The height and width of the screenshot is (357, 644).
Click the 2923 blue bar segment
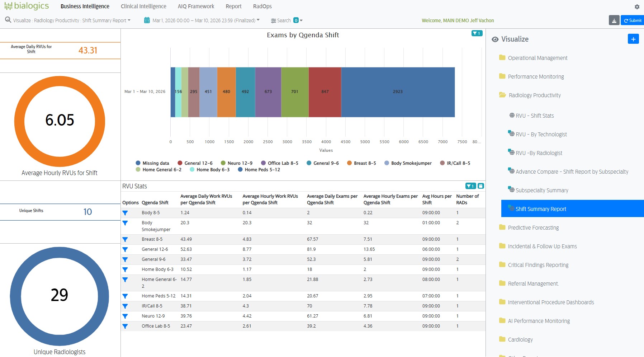[398, 92]
